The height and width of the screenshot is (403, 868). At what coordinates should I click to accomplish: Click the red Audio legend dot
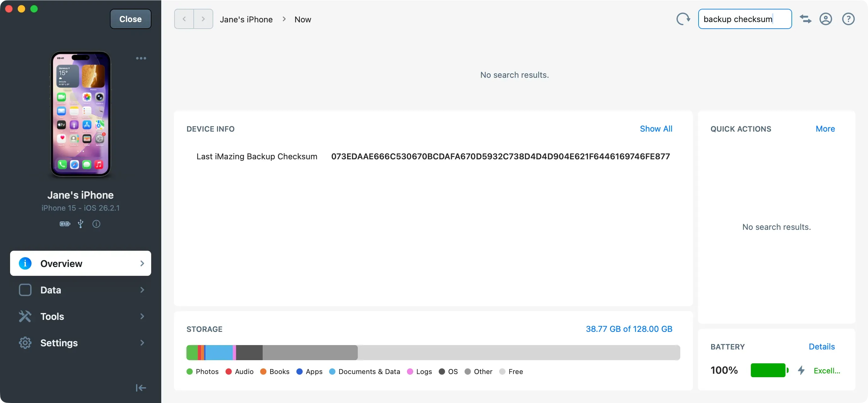point(228,372)
